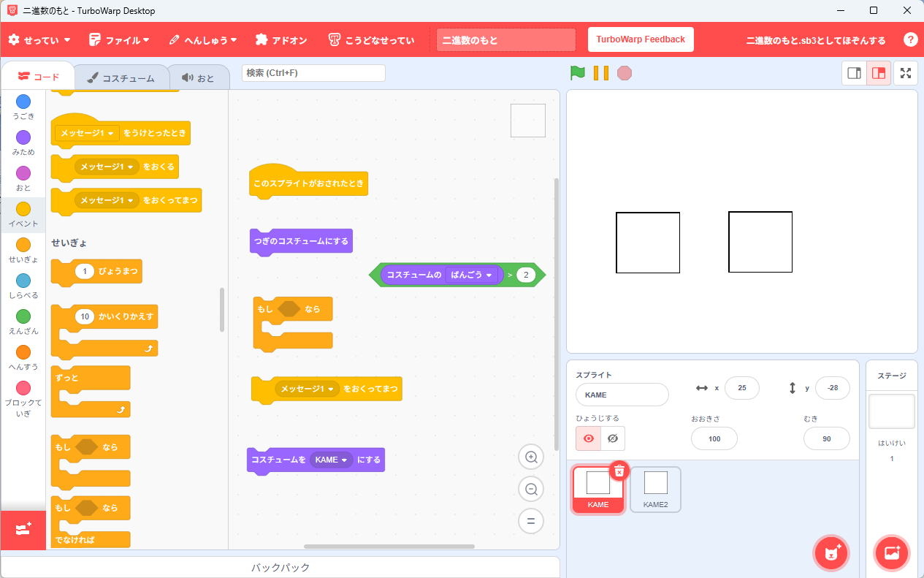
Task: Open the へんしゅう menu
Action: pyautogui.click(x=202, y=40)
